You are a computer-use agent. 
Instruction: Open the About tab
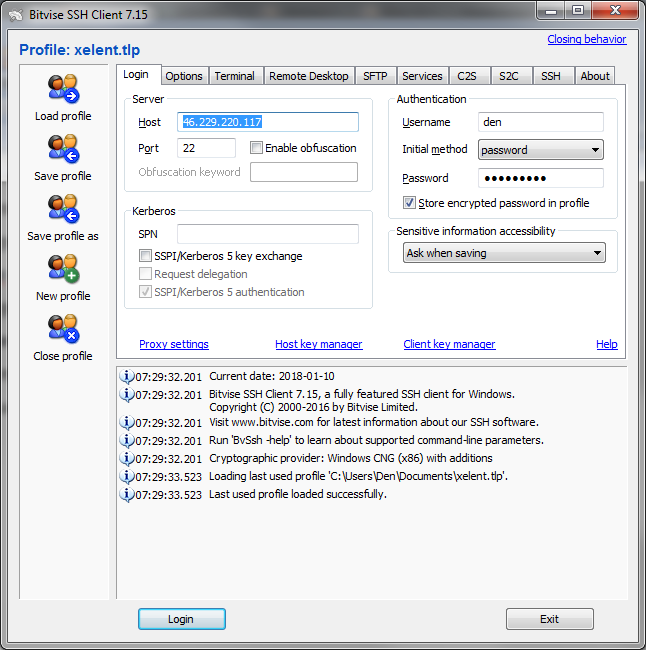click(595, 76)
